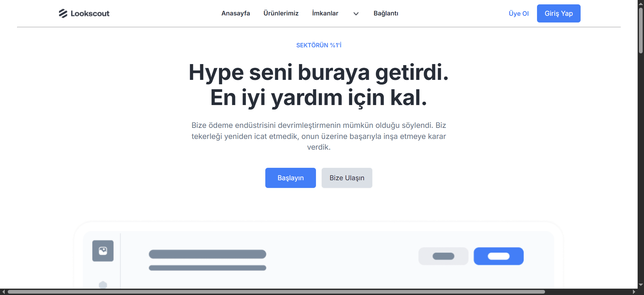The width and height of the screenshot is (644, 295).
Task: Click the scroll down arrow
Action: pos(641,285)
